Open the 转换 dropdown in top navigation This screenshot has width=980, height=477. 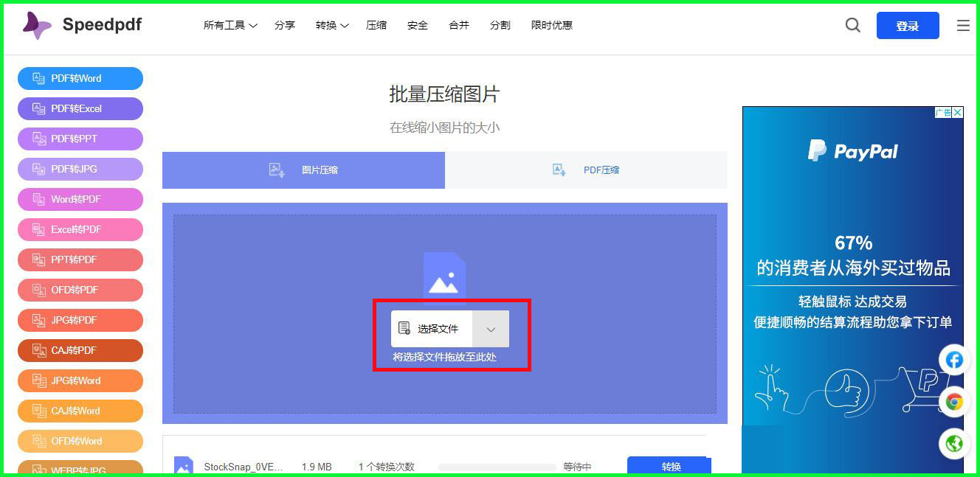click(x=331, y=24)
